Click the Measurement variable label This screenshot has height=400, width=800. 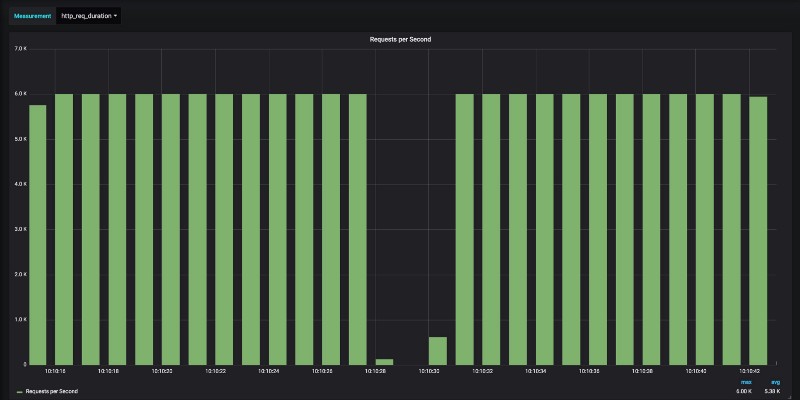33,16
